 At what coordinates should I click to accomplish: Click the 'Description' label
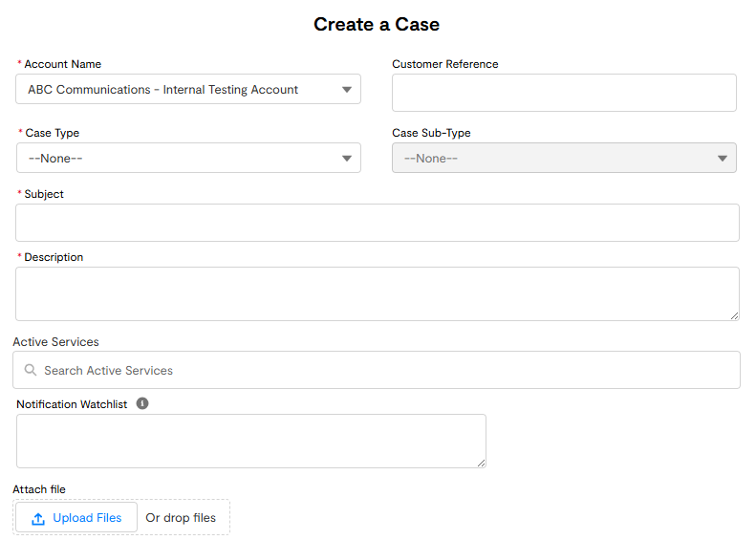click(54, 257)
